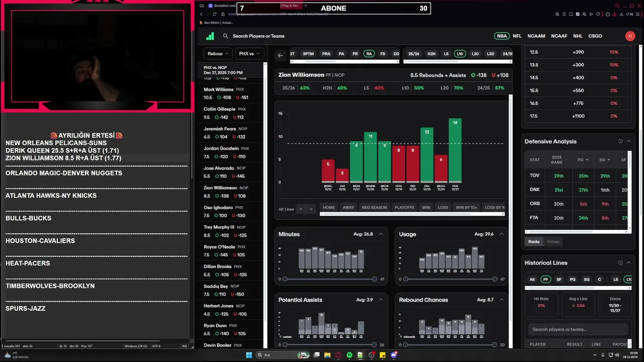The image size is (644, 362).
Task: Open Opera browser from the taskbar
Action: click(339, 355)
